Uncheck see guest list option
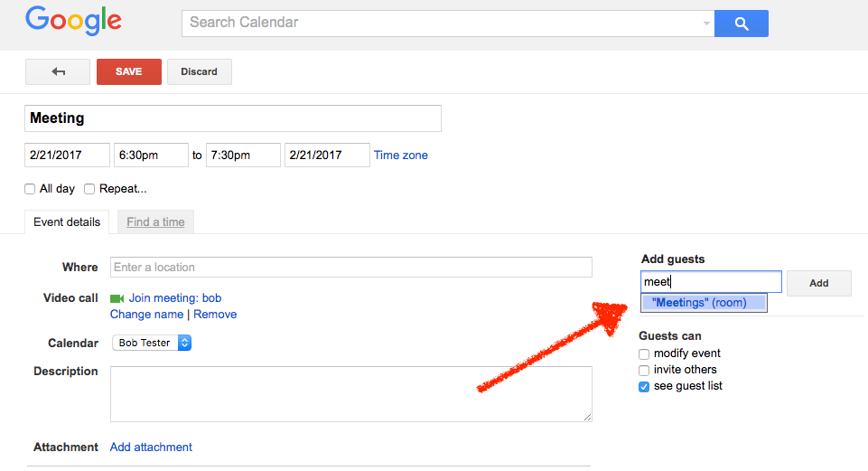This screenshot has width=868, height=471. pyautogui.click(x=644, y=387)
